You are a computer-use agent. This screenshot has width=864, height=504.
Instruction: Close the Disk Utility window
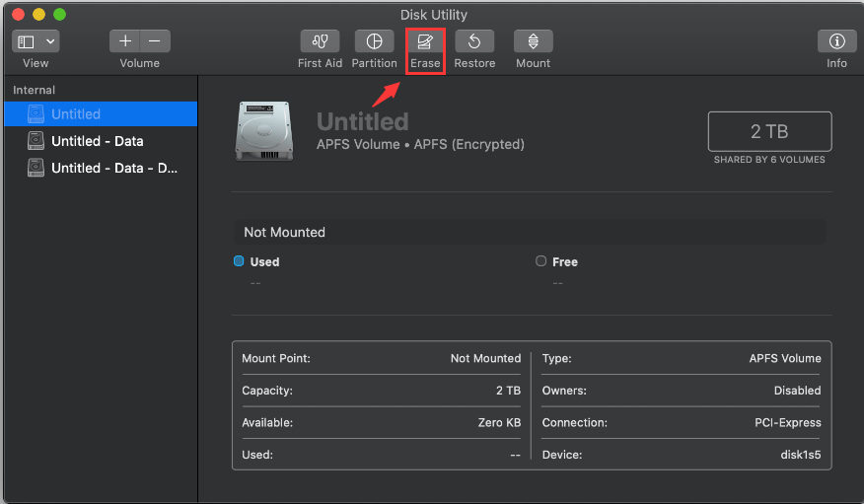pyautogui.click(x=18, y=15)
